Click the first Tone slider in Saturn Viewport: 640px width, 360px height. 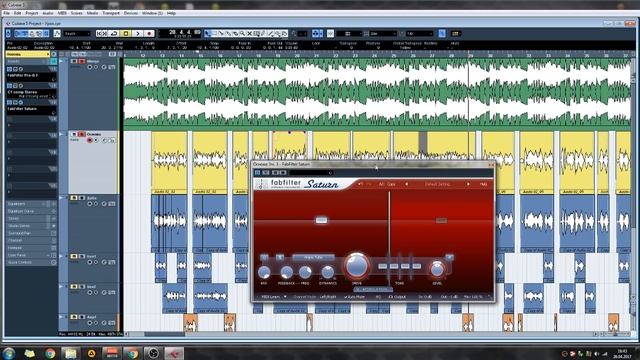[x=382, y=266]
